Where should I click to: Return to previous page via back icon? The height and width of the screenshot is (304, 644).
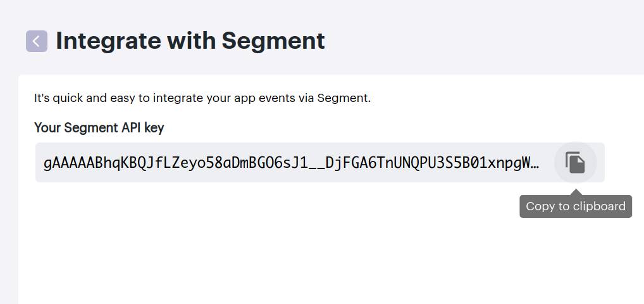coord(37,41)
